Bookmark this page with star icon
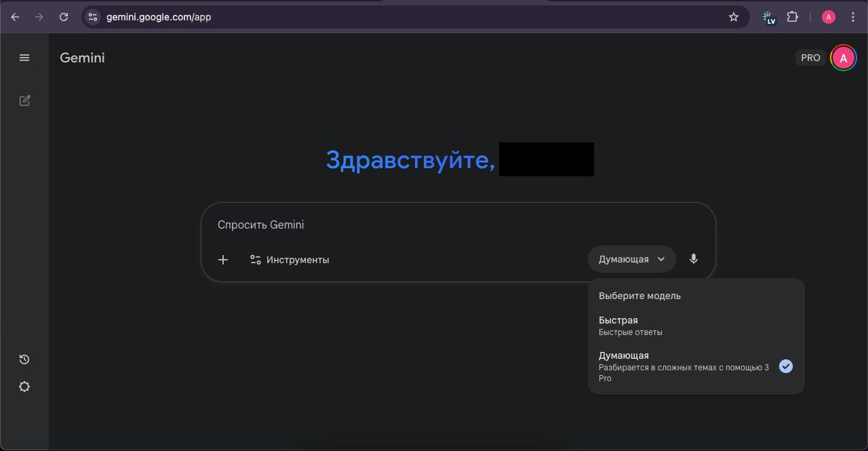The image size is (868, 451). coord(733,17)
